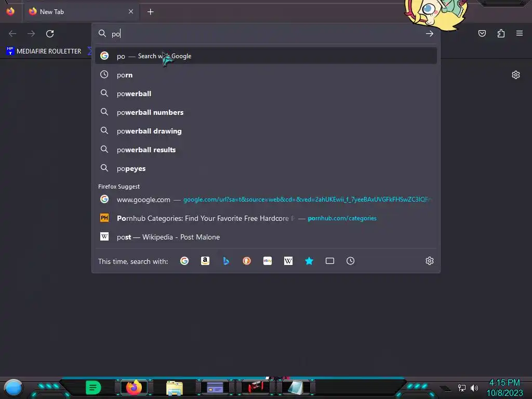Open the www.google.com Firefox Suggest entry

point(266,199)
